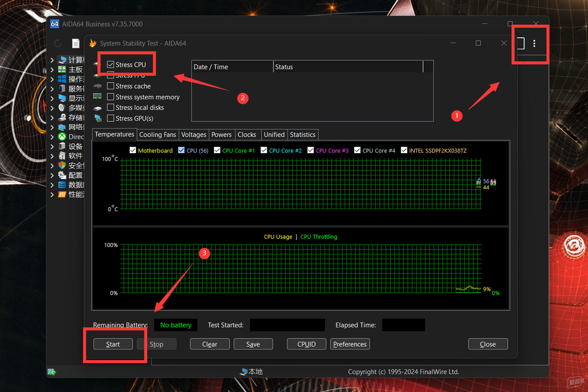
Task: Click the Windows logo icon (操作系统) in tree
Action: click(62, 79)
